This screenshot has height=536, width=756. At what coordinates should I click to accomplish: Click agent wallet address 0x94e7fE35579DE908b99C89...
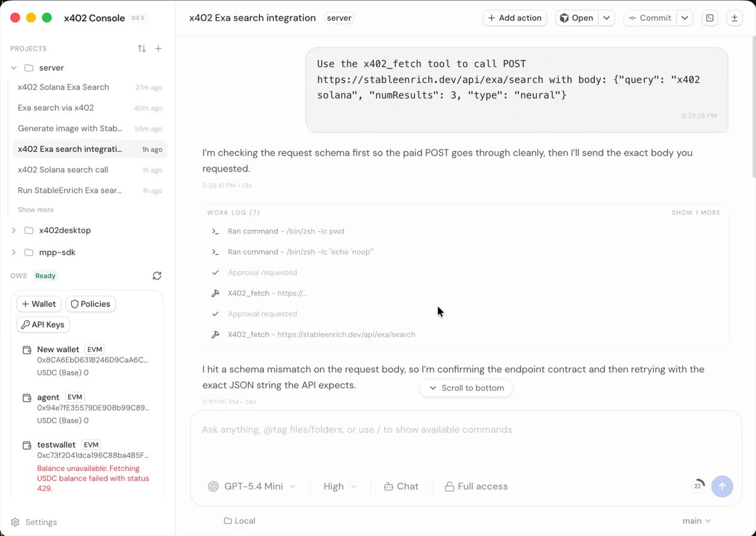[x=93, y=408]
